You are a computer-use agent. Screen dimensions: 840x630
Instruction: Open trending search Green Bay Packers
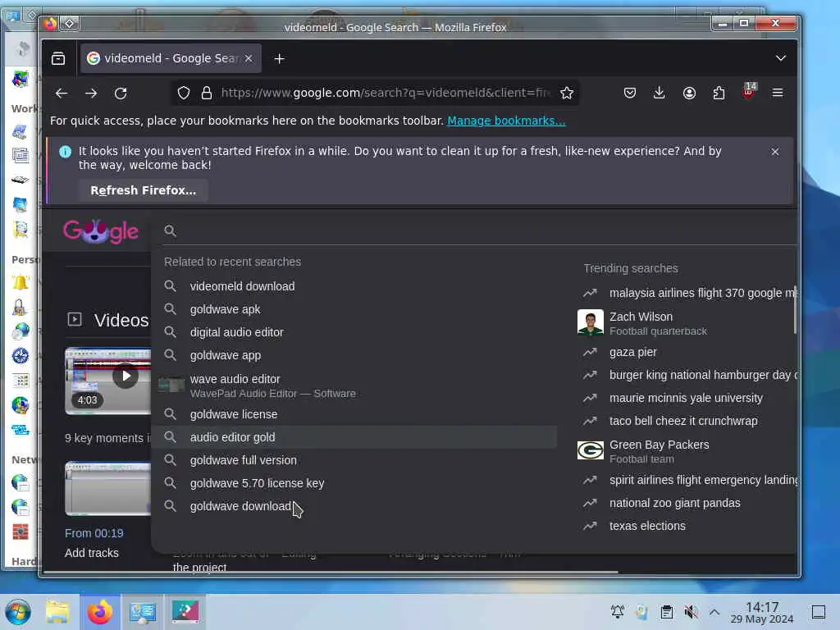[688, 451]
